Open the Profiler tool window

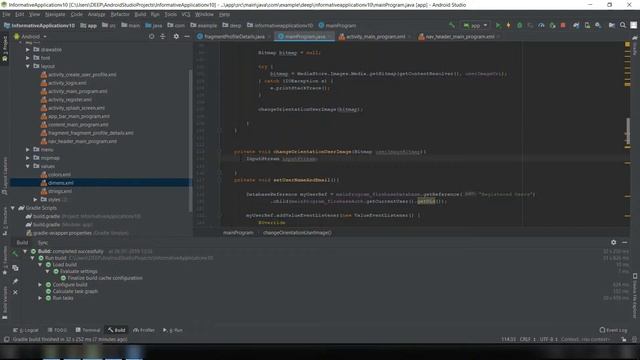pos(144,330)
